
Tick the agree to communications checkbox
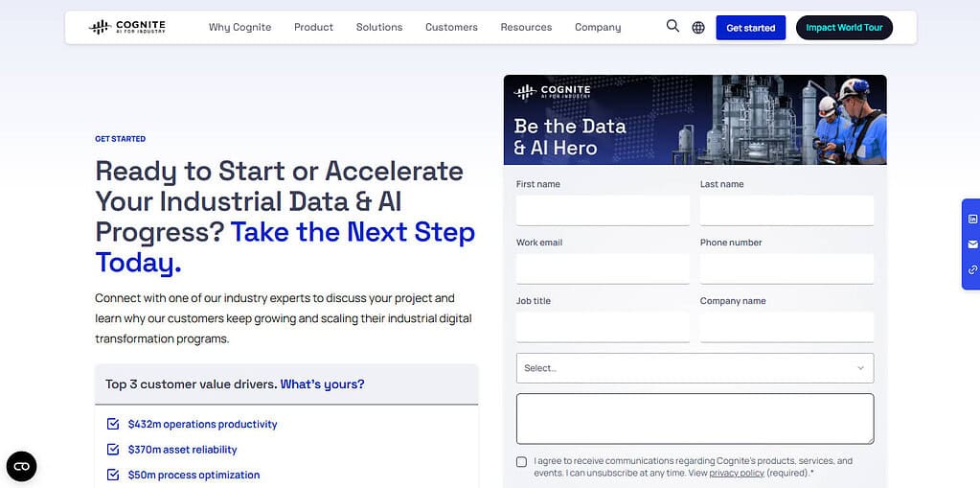521,462
